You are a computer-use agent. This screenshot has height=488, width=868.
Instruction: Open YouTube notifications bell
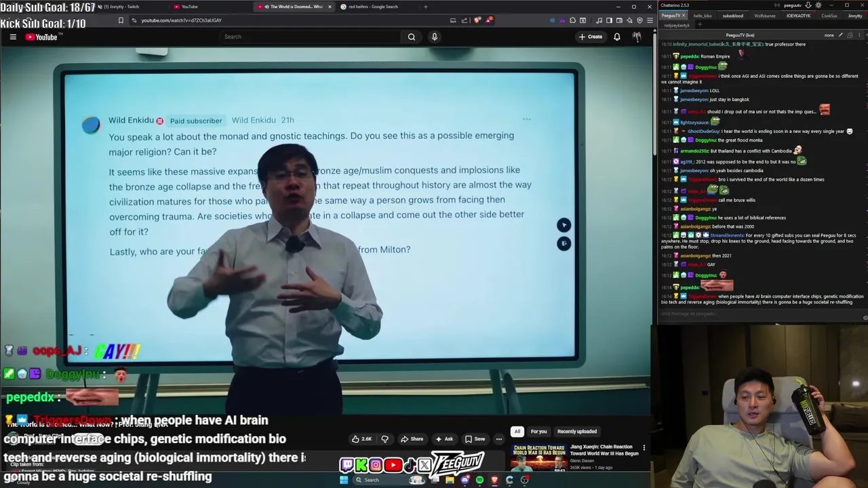tap(617, 37)
